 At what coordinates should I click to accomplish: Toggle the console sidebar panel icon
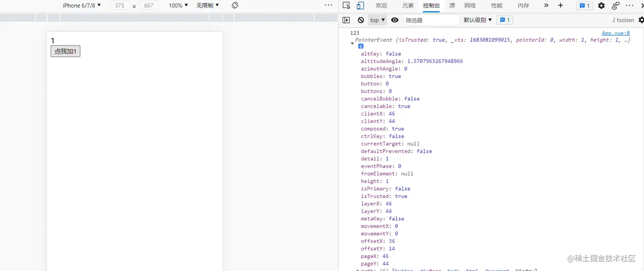tap(346, 20)
